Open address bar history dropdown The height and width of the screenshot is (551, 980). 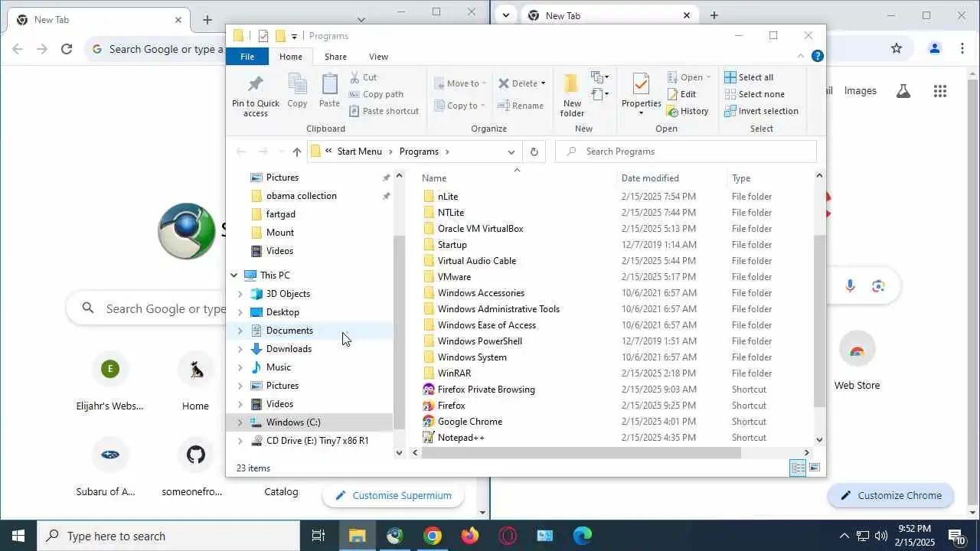pos(511,152)
